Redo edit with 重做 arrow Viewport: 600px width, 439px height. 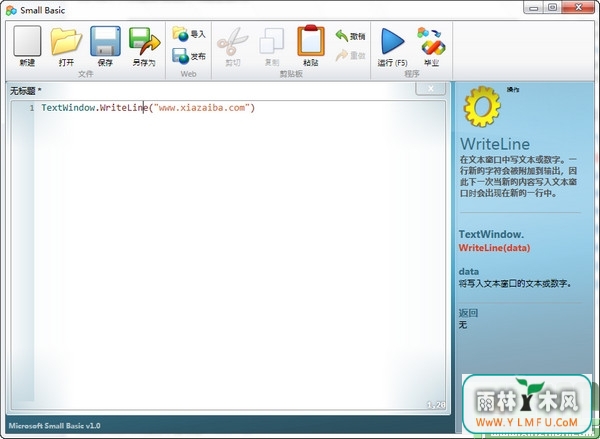pos(350,56)
